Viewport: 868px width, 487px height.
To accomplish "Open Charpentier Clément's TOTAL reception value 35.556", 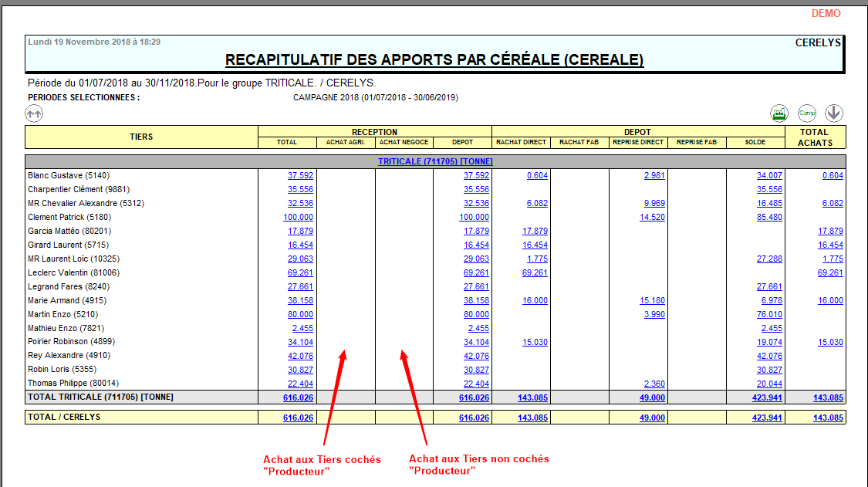I will (300, 189).
